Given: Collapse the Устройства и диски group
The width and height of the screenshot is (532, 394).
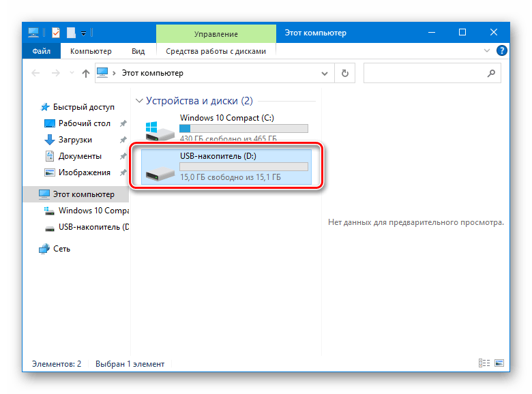Looking at the screenshot, I should [x=140, y=101].
